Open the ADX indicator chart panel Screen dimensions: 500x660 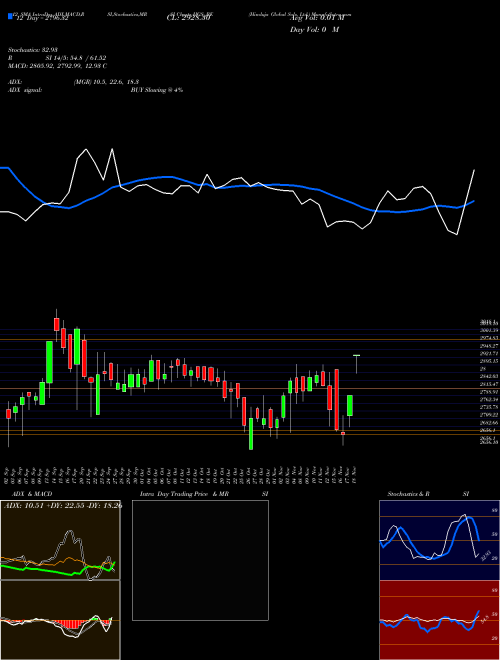tap(60, 540)
